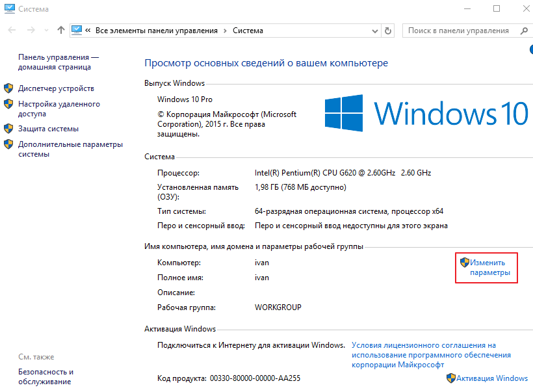
Task: Click computer name 'ivan' next to 'Компьютер:'
Action: 262,263
